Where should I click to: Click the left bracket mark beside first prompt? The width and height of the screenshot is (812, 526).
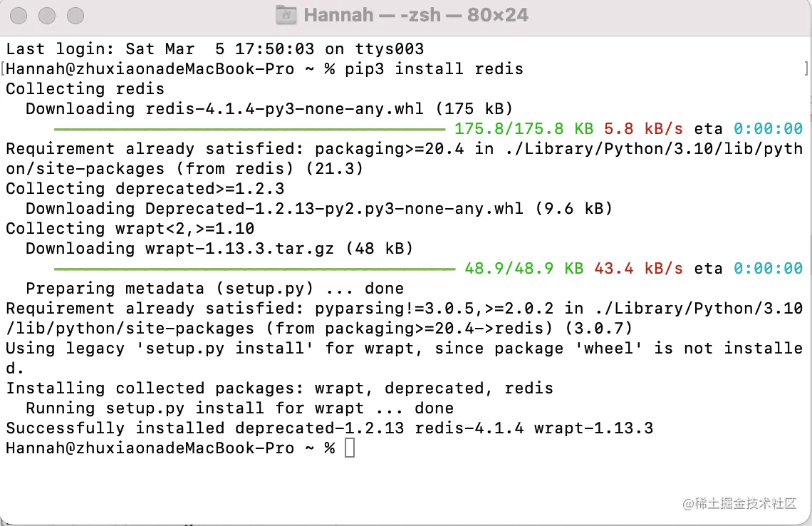(3, 69)
